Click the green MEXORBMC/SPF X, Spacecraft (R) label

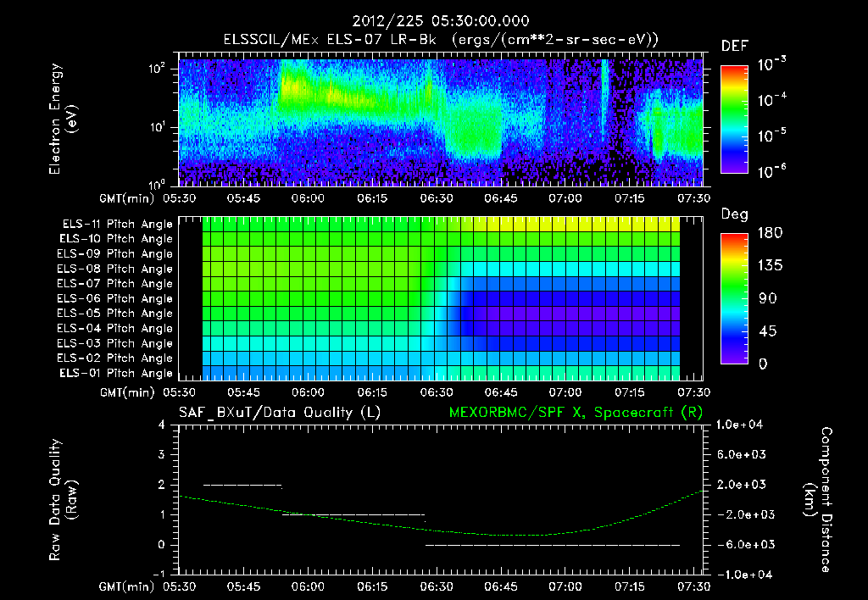point(576,413)
